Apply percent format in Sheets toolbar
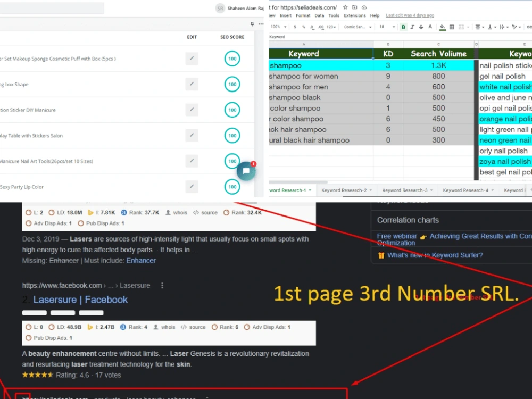The width and height of the screenshot is (532, 399). coord(303,27)
